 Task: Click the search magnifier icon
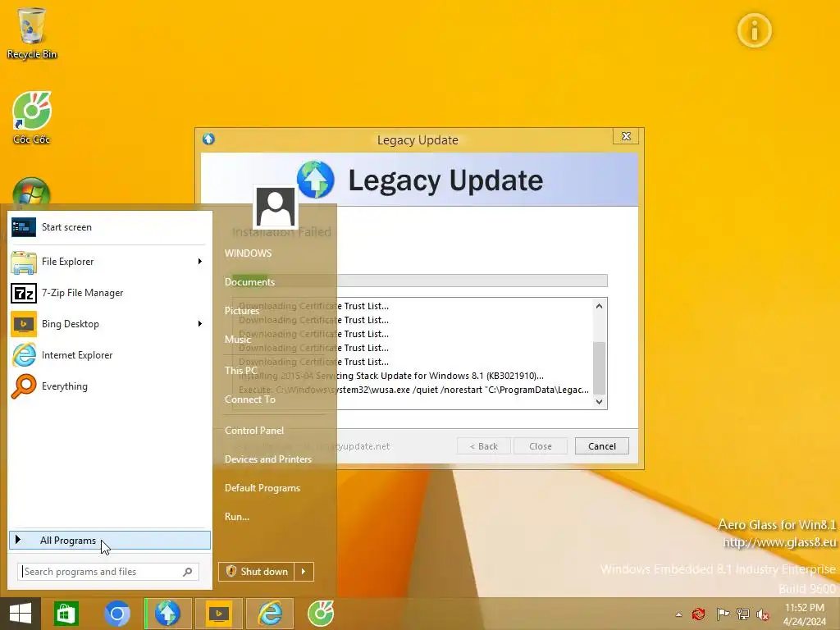coord(188,572)
